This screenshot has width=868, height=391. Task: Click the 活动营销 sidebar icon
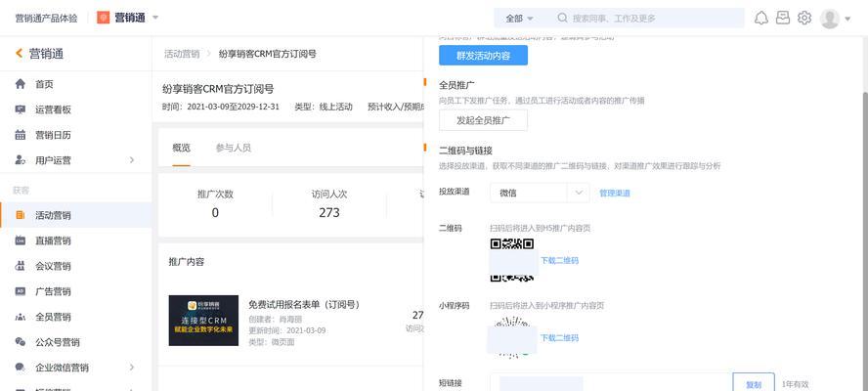click(20, 215)
